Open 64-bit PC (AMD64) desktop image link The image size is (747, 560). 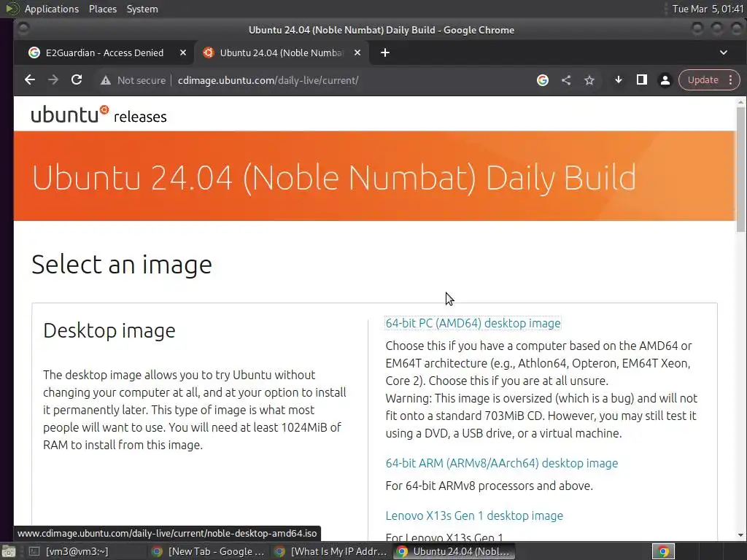[473, 323]
